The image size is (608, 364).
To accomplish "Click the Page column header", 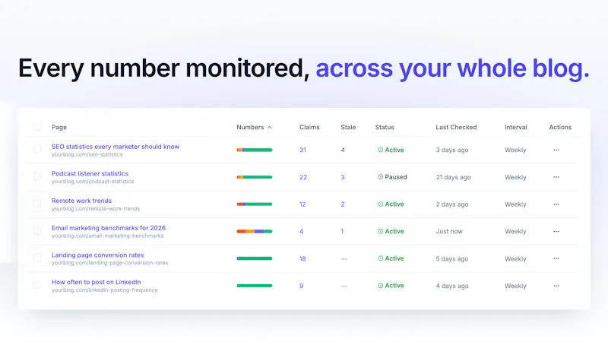I will 59,127.
